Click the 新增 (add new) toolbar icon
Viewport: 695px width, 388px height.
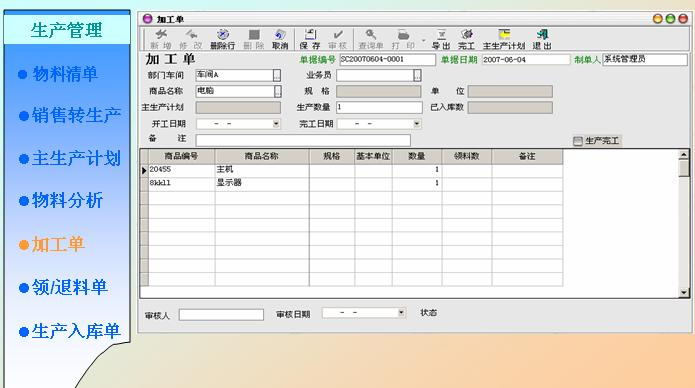[x=160, y=39]
